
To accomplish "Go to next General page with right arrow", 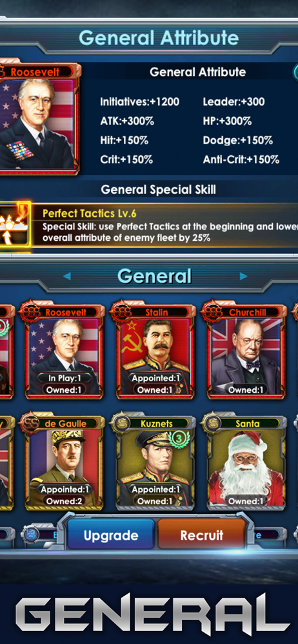I will pyautogui.click(x=244, y=276).
